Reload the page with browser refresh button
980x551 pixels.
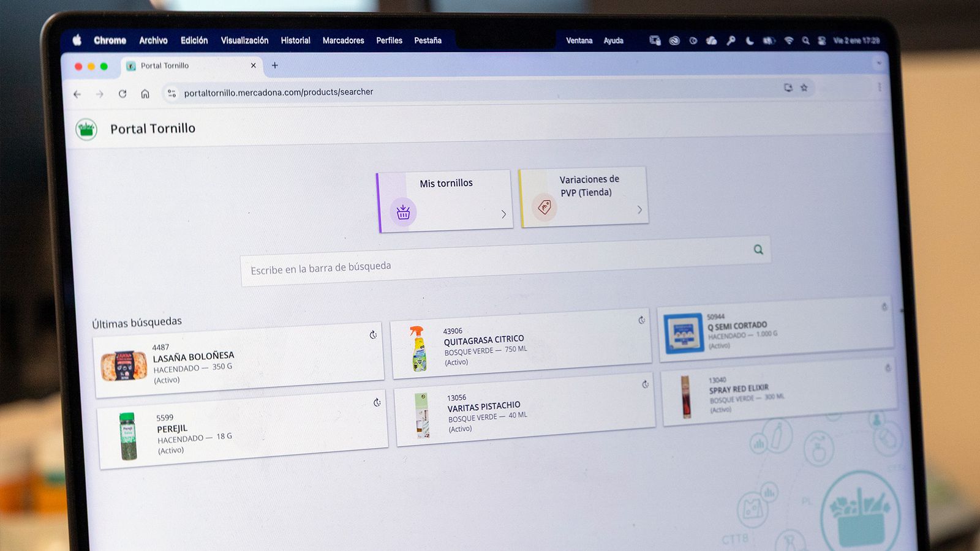pyautogui.click(x=123, y=94)
